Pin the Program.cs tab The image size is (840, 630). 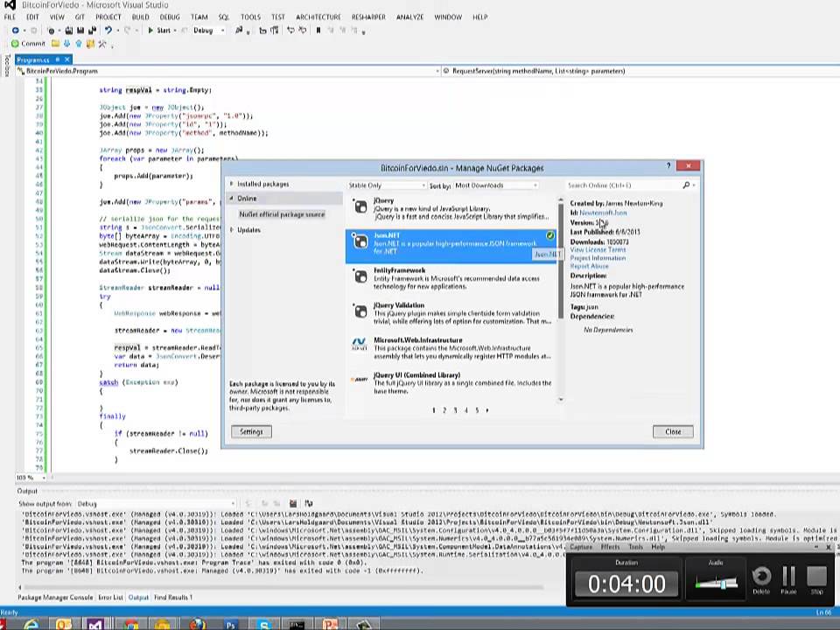pyautogui.click(x=58, y=59)
